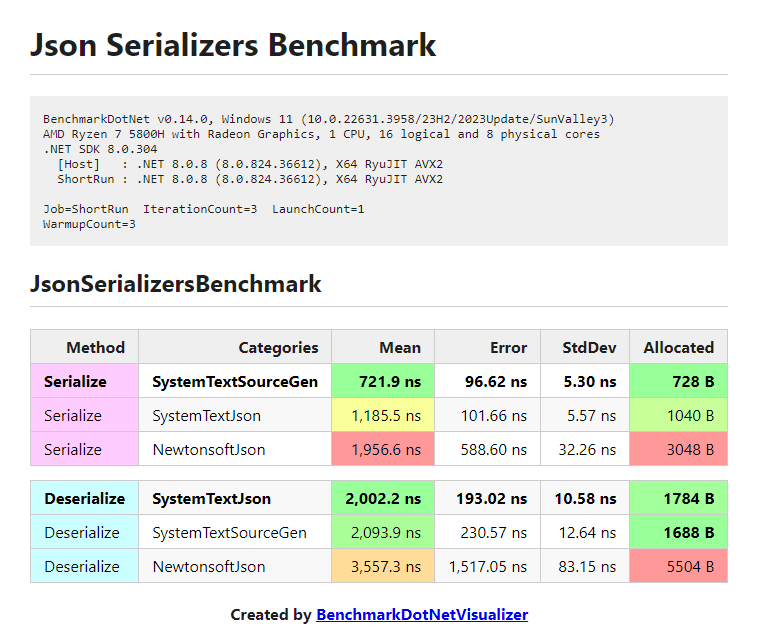Click the AMD Ryzen 7 5800H line

[321, 133]
